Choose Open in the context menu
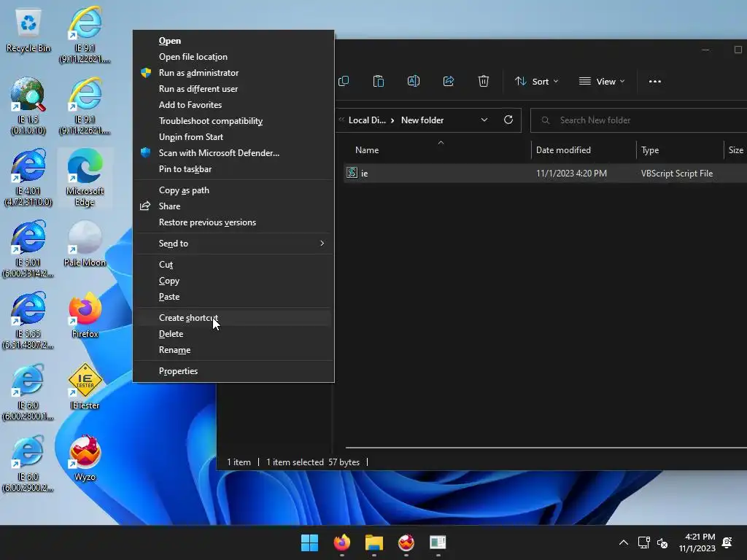The height and width of the screenshot is (560, 747). click(x=233, y=41)
